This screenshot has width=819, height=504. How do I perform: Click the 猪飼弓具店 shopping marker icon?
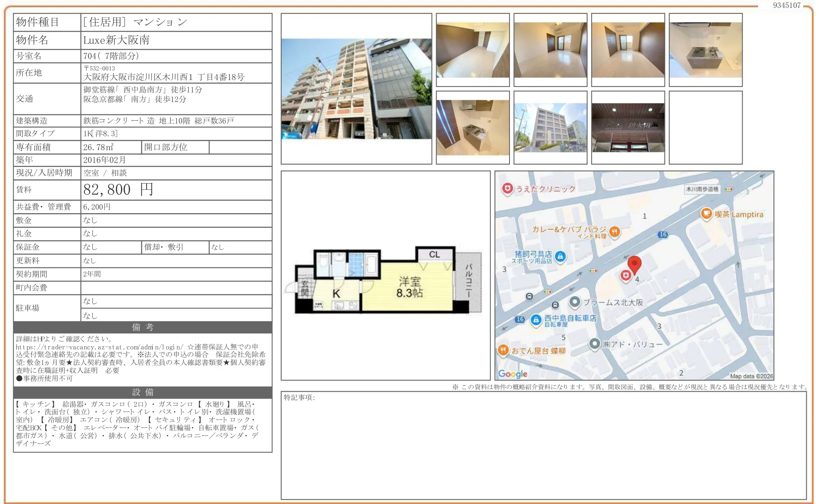[x=560, y=257]
